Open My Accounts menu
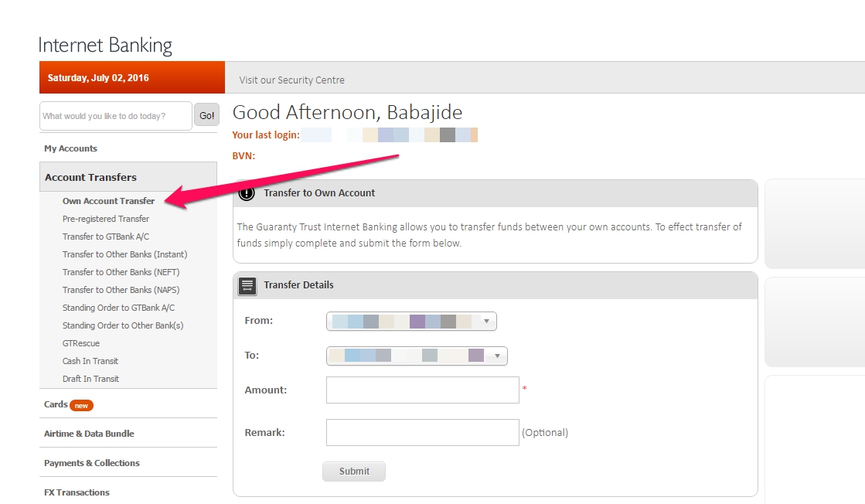 70,148
